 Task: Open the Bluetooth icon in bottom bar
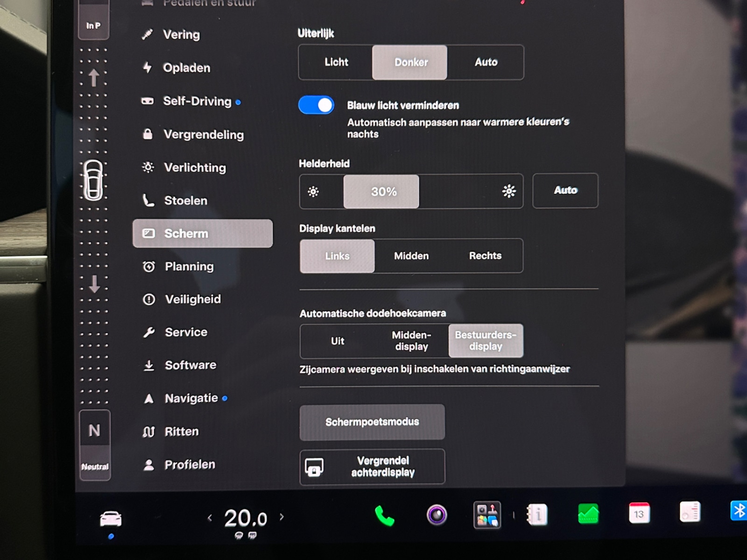tap(739, 511)
